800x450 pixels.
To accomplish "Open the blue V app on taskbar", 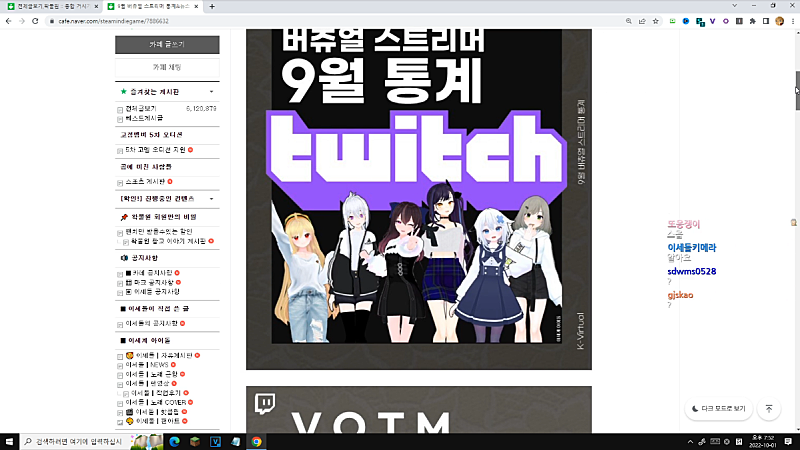I will pyautogui.click(x=215, y=441).
